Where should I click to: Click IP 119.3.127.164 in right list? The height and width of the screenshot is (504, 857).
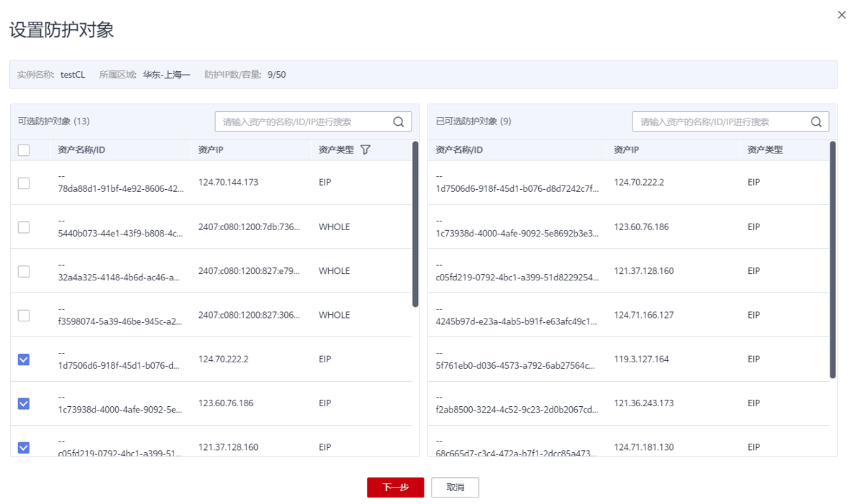[x=641, y=359]
